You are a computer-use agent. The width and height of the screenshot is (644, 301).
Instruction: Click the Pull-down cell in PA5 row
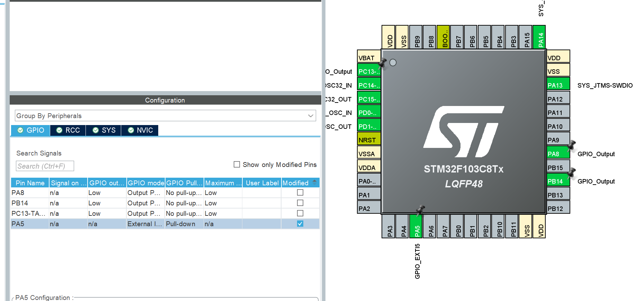[x=184, y=224]
